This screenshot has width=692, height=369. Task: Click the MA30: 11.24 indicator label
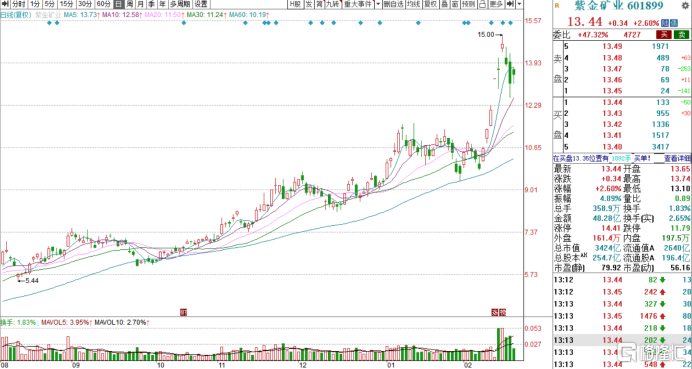point(206,15)
